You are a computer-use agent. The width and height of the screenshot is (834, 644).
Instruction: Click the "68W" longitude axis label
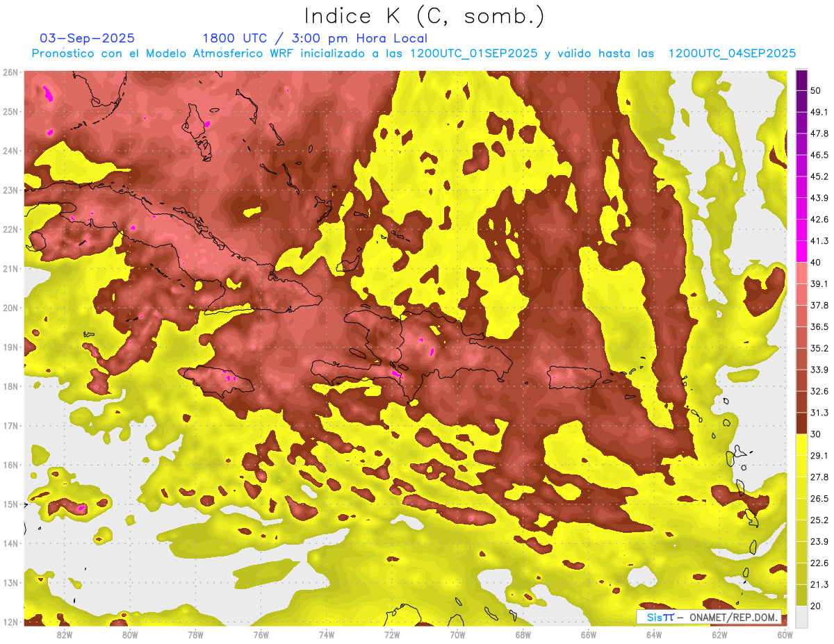[523, 635]
